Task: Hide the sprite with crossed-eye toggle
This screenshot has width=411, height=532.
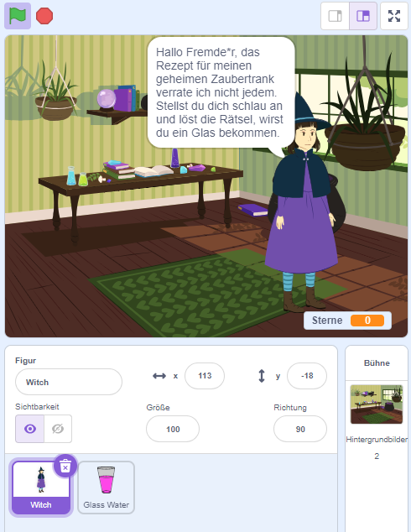Action: [x=58, y=429]
